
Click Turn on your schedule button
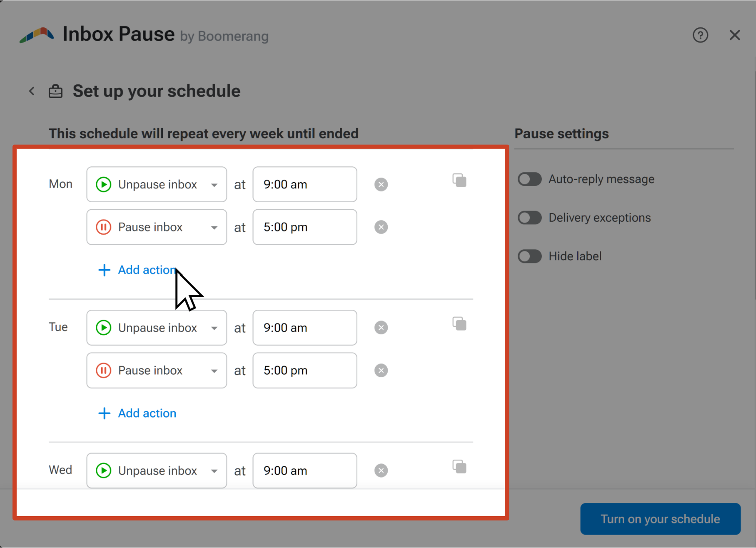click(x=660, y=519)
